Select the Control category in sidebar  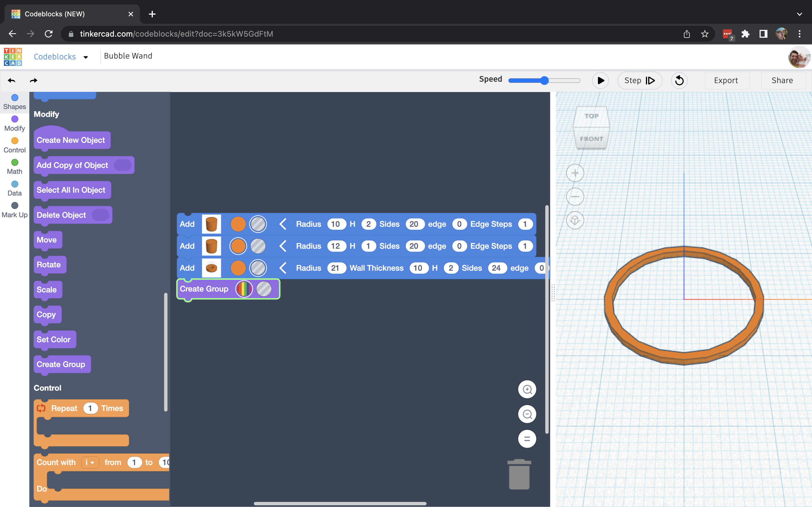click(14, 145)
